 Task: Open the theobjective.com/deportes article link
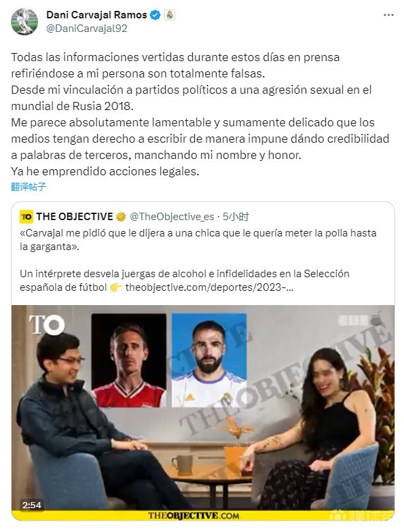coord(209,287)
